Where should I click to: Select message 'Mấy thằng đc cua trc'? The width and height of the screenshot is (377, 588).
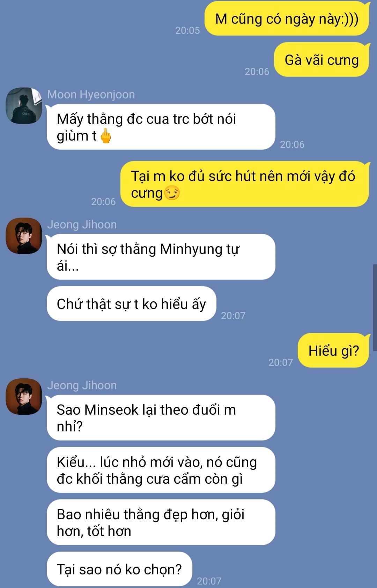[161, 127]
